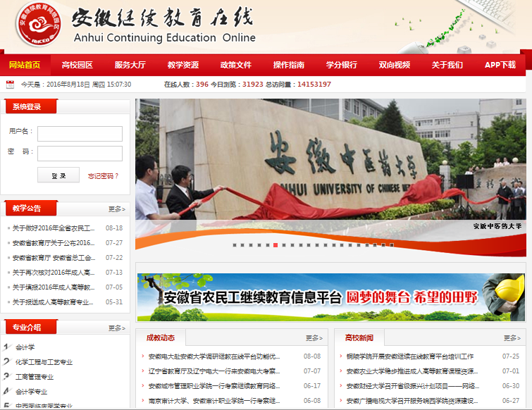Click today's views count 31923
The image size is (532, 410).
pos(253,85)
